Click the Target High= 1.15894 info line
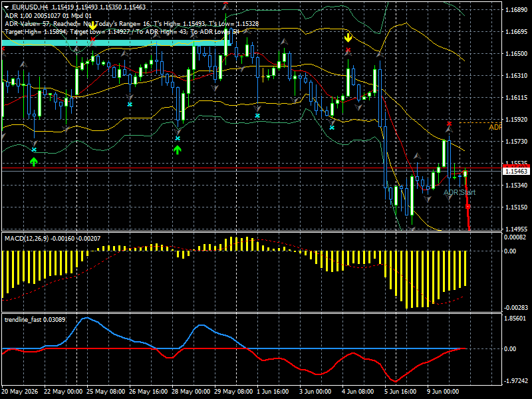 [122, 32]
